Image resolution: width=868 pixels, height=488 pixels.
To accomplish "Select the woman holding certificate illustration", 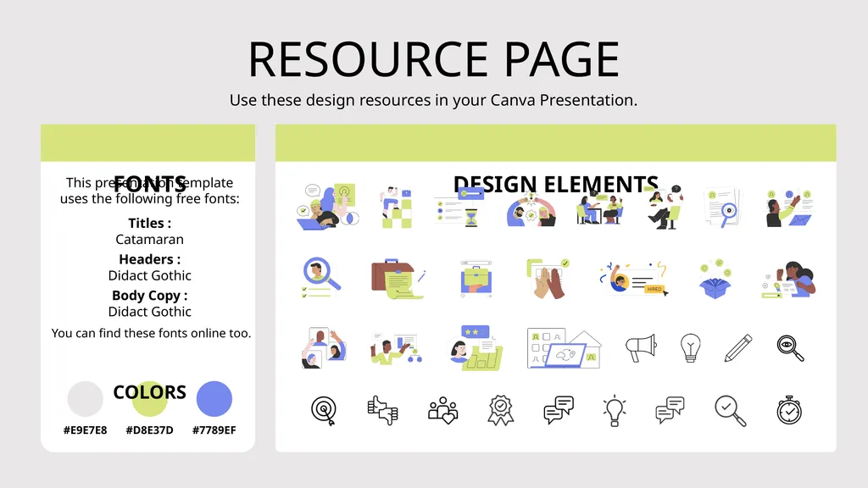I will click(789, 280).
